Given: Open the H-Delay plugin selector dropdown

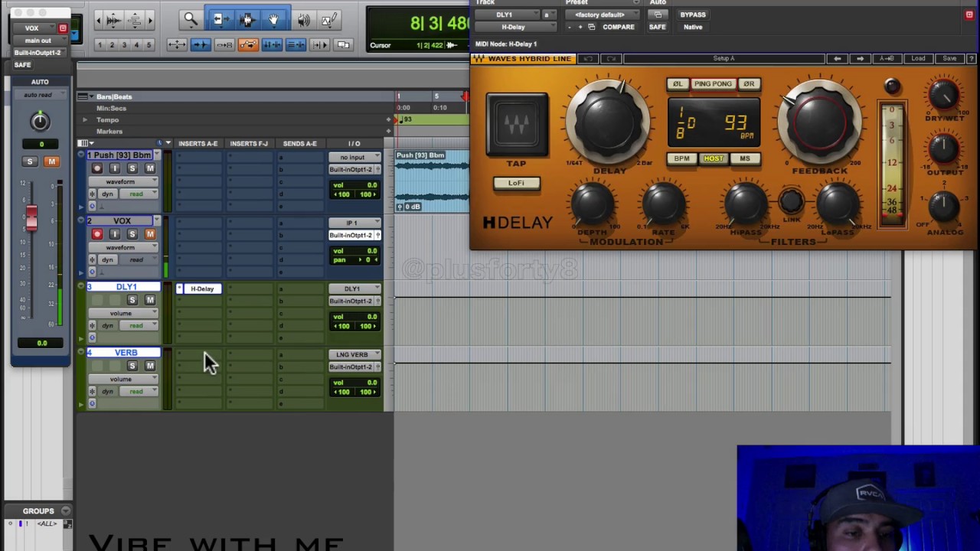Looking at the screenshot, I should (517, 27).
